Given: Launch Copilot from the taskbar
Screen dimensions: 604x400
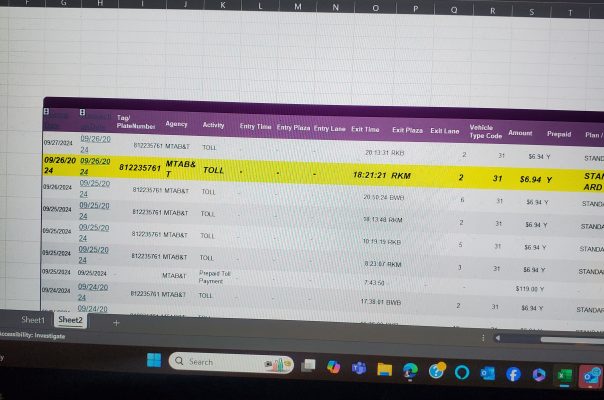Looking at the screenshot, I should pyautogui.click(x=334, y=366).
